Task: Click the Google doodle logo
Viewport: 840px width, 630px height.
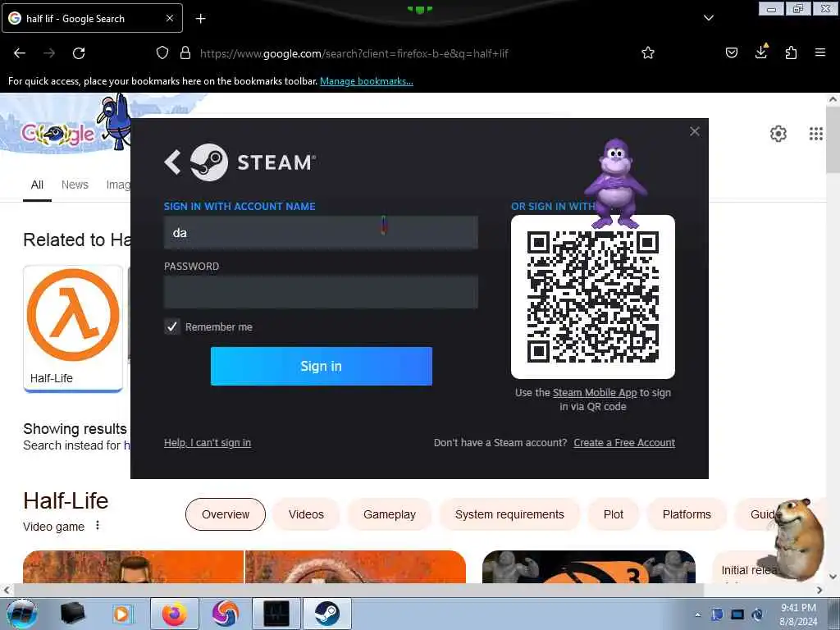Action: pyautogui.click(x=58, y=134)
